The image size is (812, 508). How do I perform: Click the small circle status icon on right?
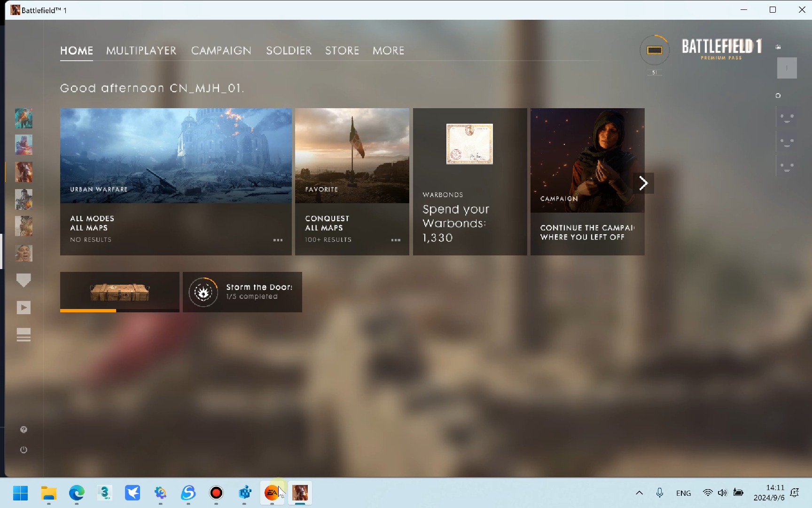click(x=778, y=95)
